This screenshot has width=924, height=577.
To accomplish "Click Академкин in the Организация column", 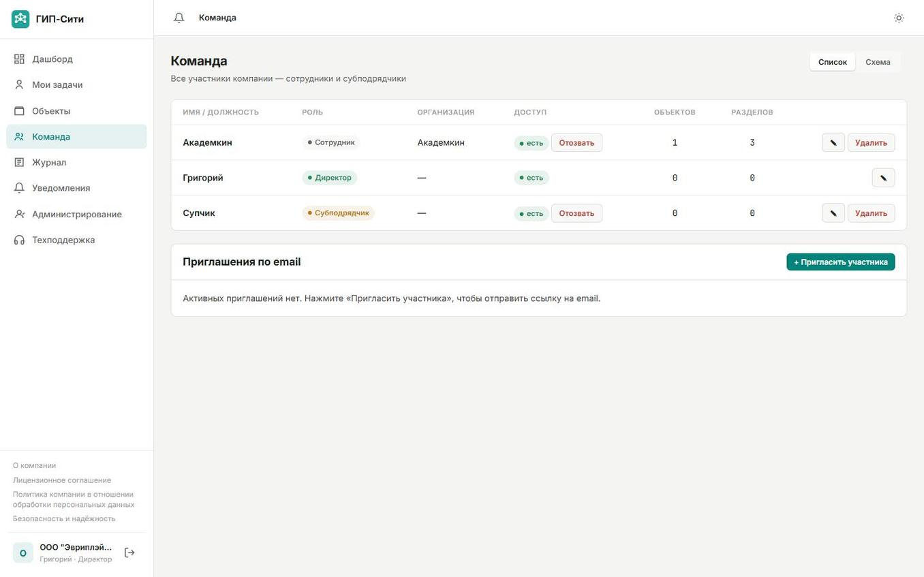I will [x=441, y=142].
